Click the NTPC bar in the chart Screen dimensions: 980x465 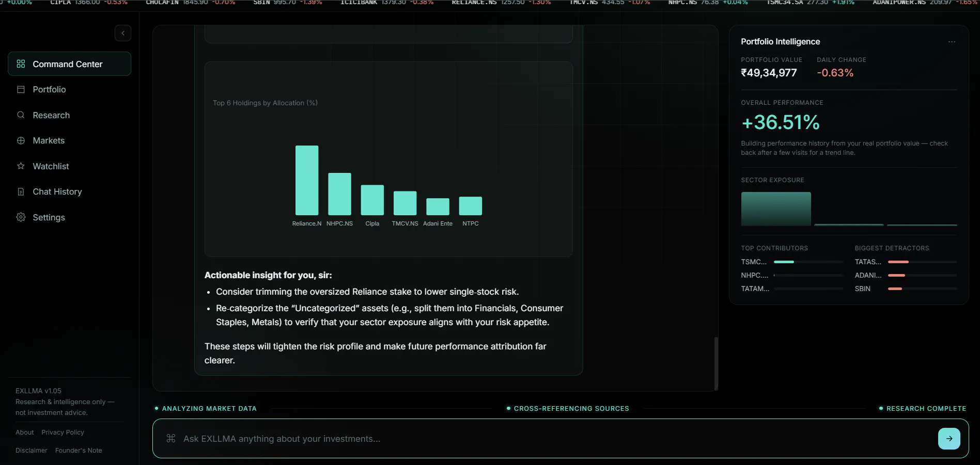(x=471, y=206)
